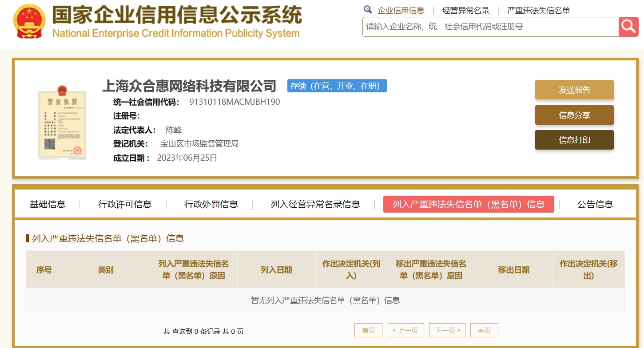This screenshot has width=644, height=348.
Task: Click the National Enterprise Credit Information Publicity System subtitle
Action: 176,33
